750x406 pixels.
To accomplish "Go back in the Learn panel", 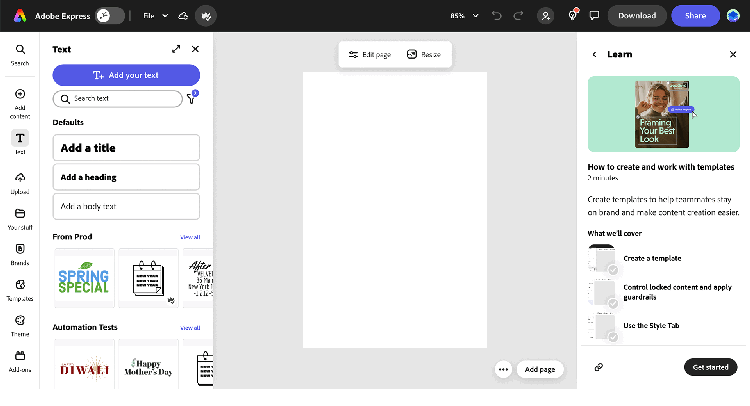I will pos(595,55).
